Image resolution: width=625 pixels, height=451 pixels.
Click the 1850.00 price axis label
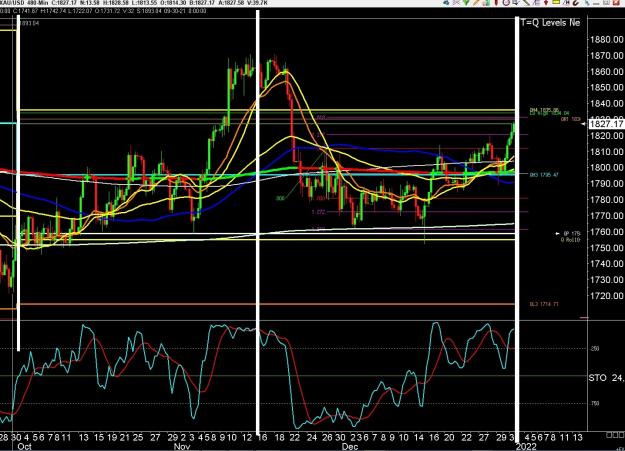(607, 87)
